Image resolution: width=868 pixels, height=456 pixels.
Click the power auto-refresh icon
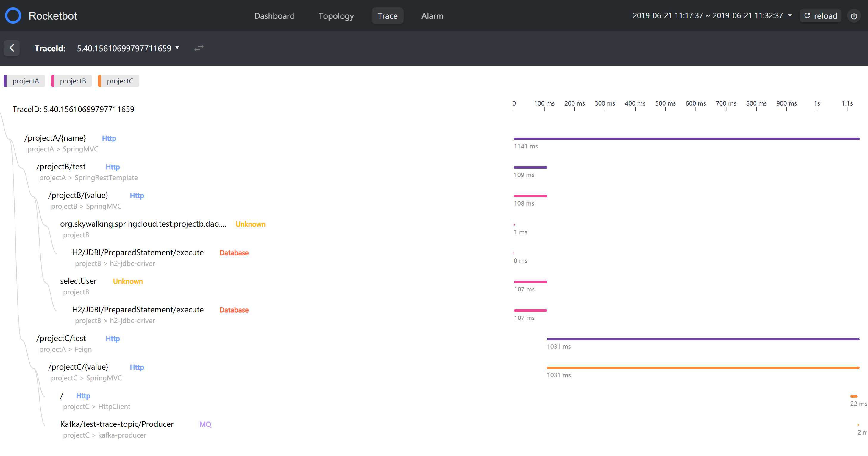pyautogui.click(x=853, y=16)
